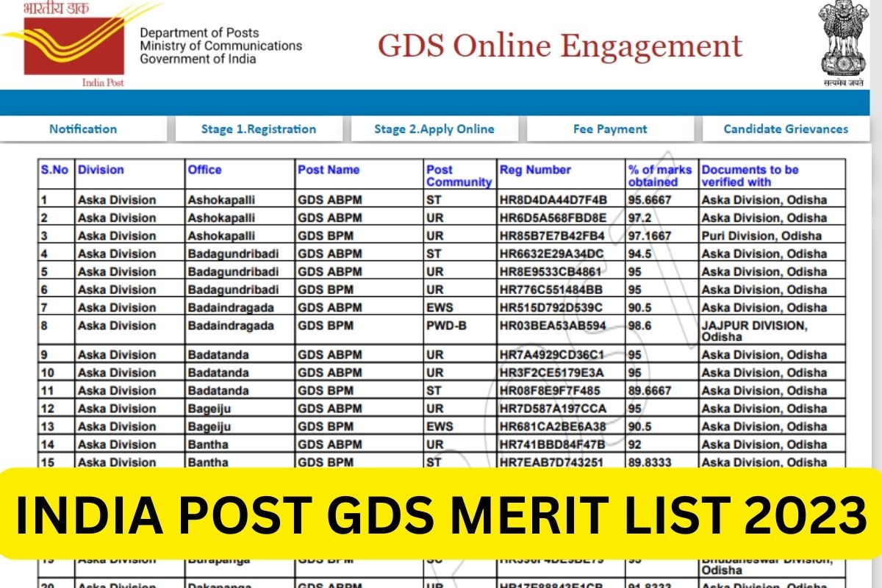The image size is (882, 588).
Task: Click the 92 marks value
Action: [x=636, y=445]
